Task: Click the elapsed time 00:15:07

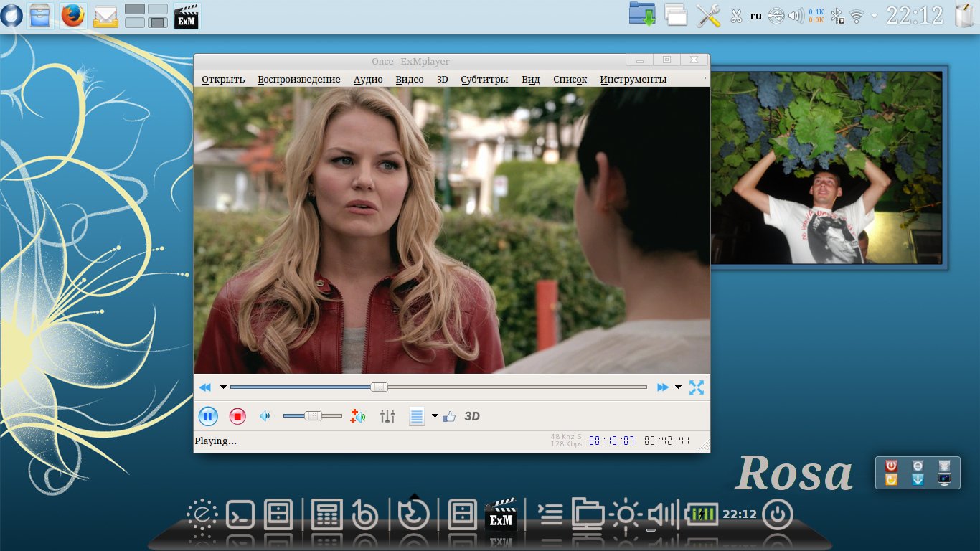Action: pos(612,441)
